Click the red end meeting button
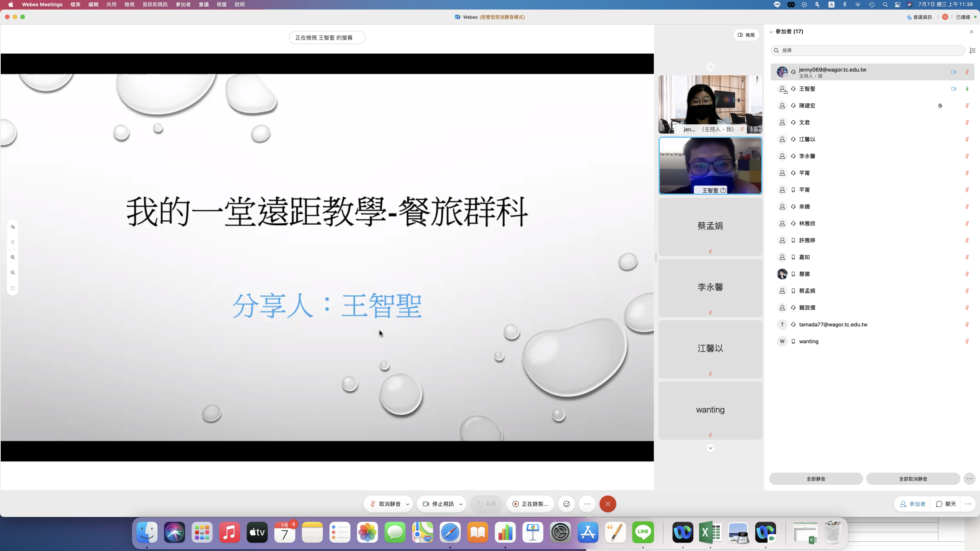The height and width of the screenshot is (551, 980). click(608, 504)
